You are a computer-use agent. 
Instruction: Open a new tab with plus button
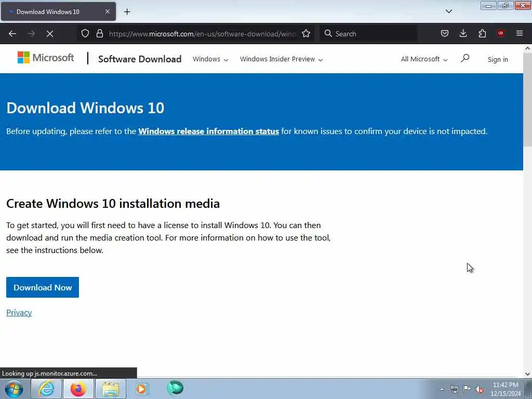[127, 12]
